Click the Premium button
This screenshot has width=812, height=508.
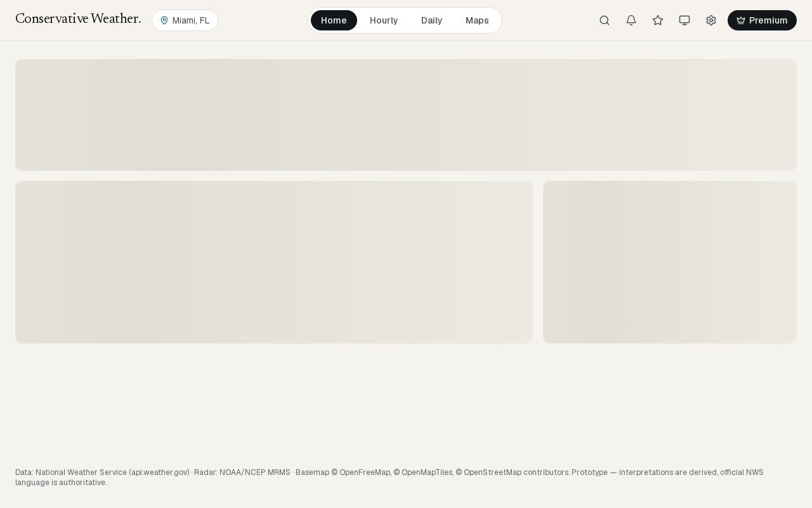762,20
